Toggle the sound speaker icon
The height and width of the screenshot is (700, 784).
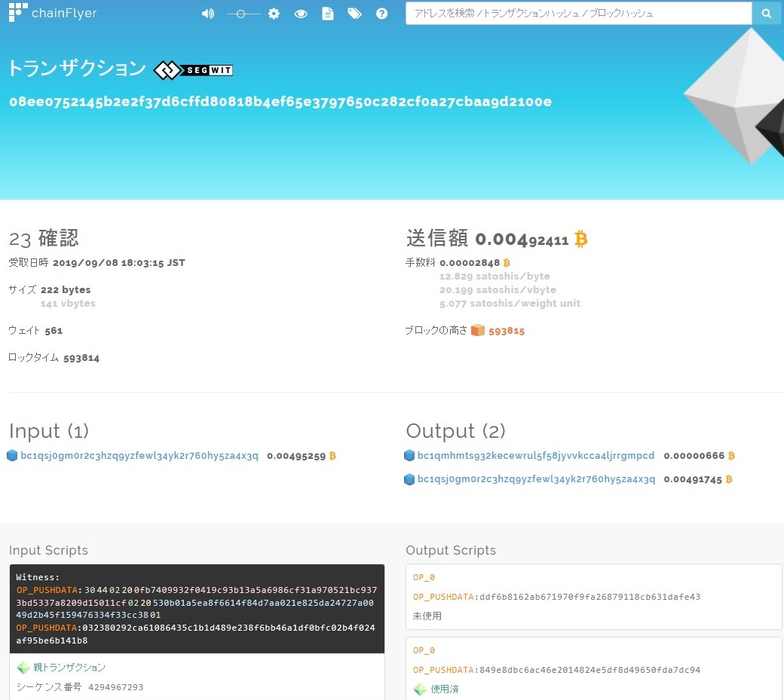click(207, 14)
